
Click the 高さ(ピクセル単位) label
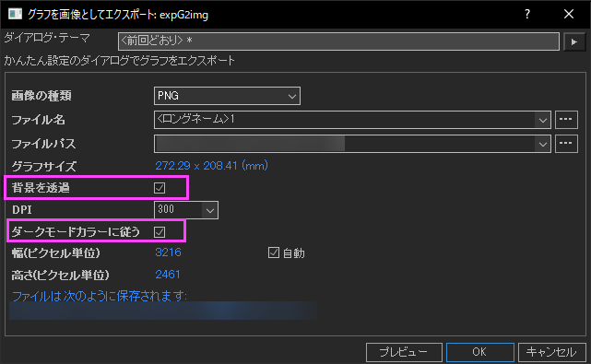pos(60,275)
